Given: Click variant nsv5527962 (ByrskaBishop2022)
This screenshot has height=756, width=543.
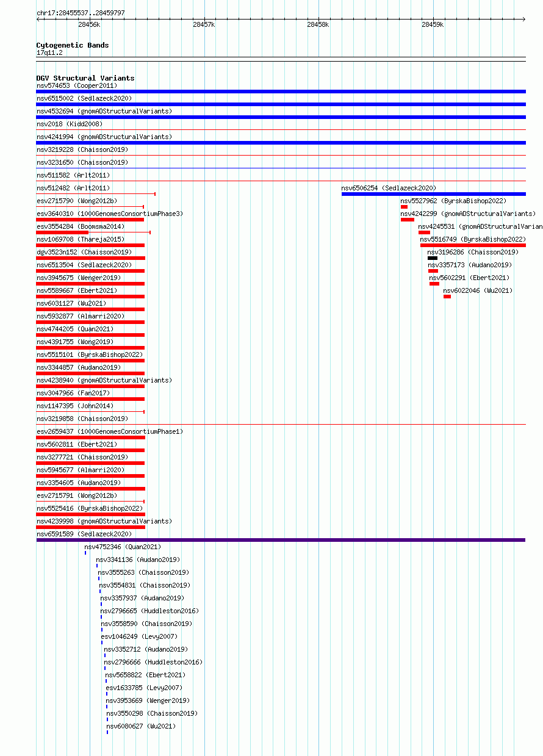Looking at the screenshot, I should coord(453,201).
